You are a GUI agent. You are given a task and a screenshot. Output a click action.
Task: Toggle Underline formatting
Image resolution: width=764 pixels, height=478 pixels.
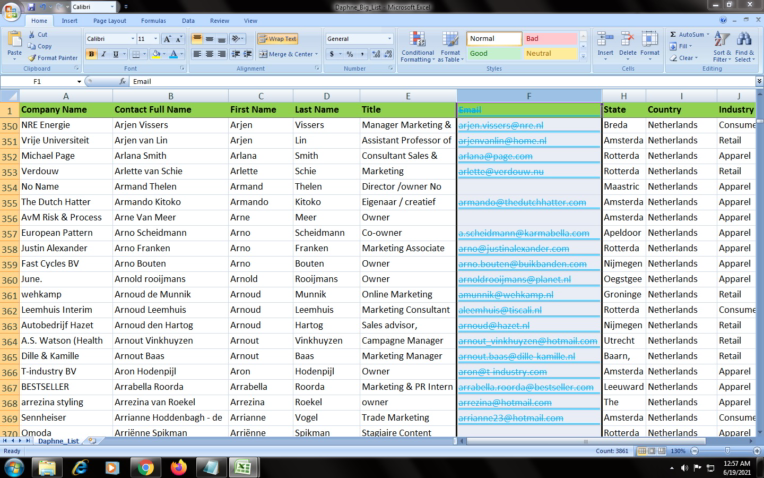click(115, 54)
